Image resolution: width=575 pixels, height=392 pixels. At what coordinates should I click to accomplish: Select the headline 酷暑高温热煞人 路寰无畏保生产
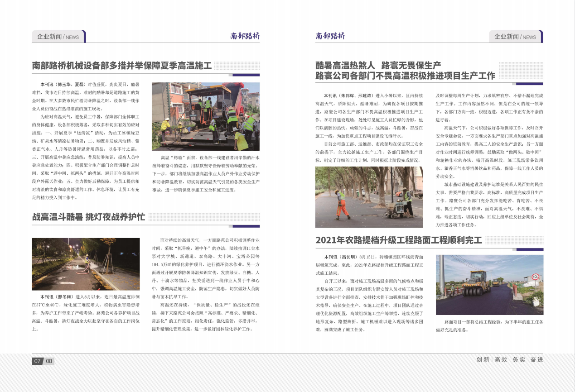click(378, 65)
